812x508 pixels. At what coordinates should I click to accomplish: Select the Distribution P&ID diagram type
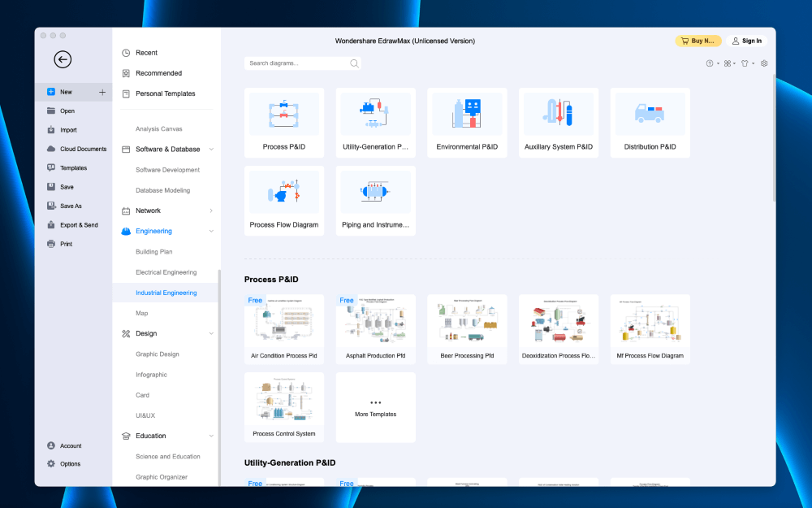tap(650, 123)
